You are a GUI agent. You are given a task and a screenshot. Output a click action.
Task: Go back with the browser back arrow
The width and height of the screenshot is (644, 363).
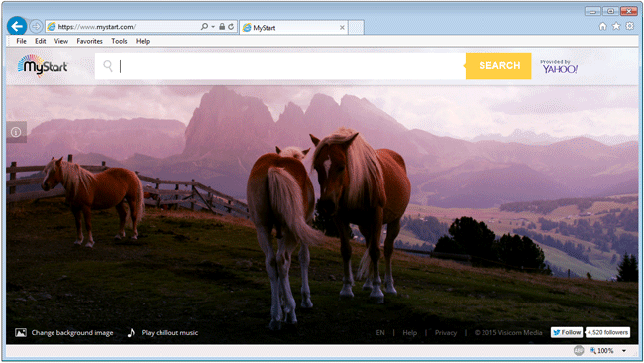click(17, 27)
